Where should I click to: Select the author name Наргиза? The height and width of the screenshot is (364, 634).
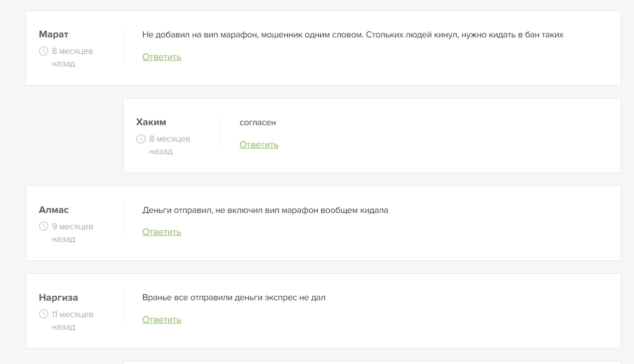point(58,298)
